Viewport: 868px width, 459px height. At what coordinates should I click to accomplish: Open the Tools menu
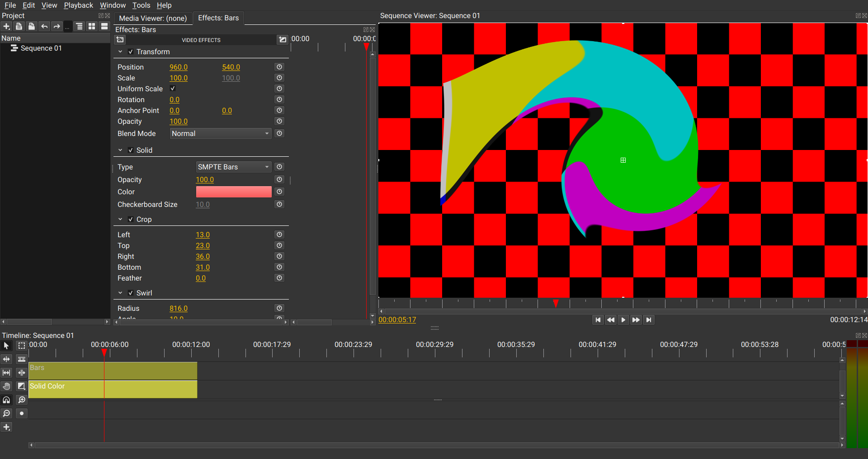(141, 5)
